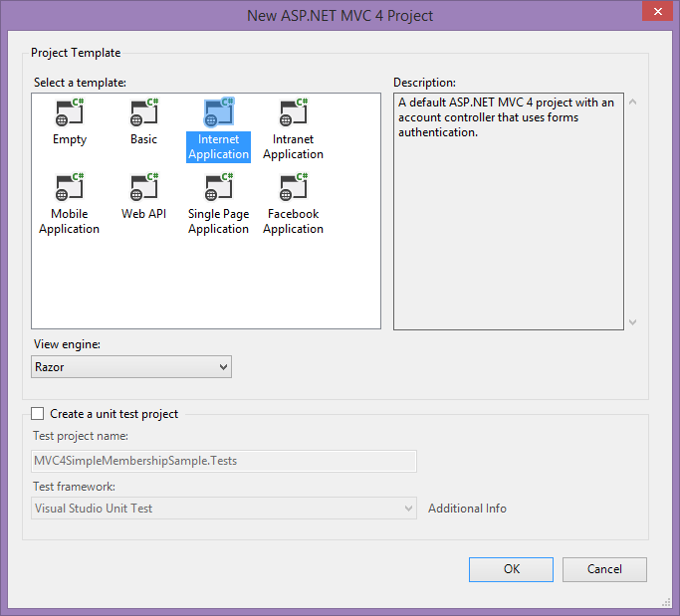Image resolution: width=680 pixels, height=616 pixels.
Task: Open the View engine Razor dropdown
Action: [131, 367]
